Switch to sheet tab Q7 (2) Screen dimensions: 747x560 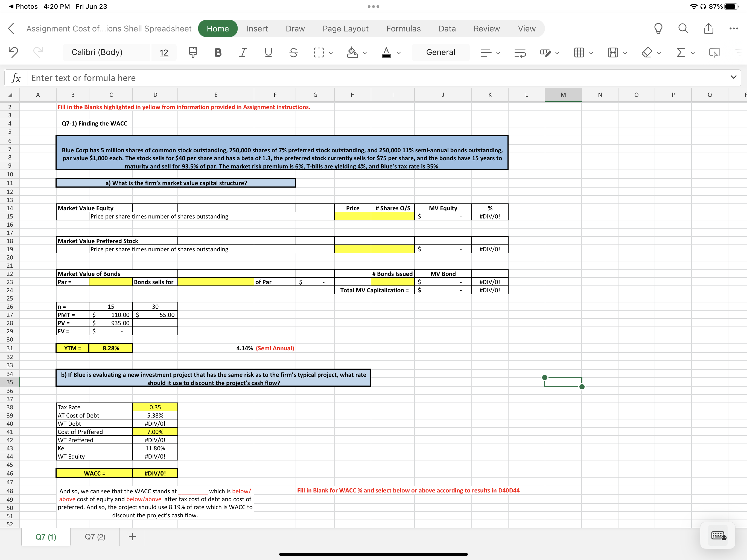pos(95,537)
